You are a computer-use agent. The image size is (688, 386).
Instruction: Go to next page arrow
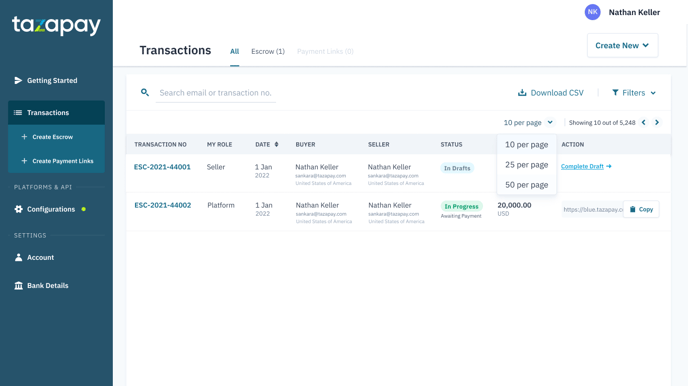657,122
